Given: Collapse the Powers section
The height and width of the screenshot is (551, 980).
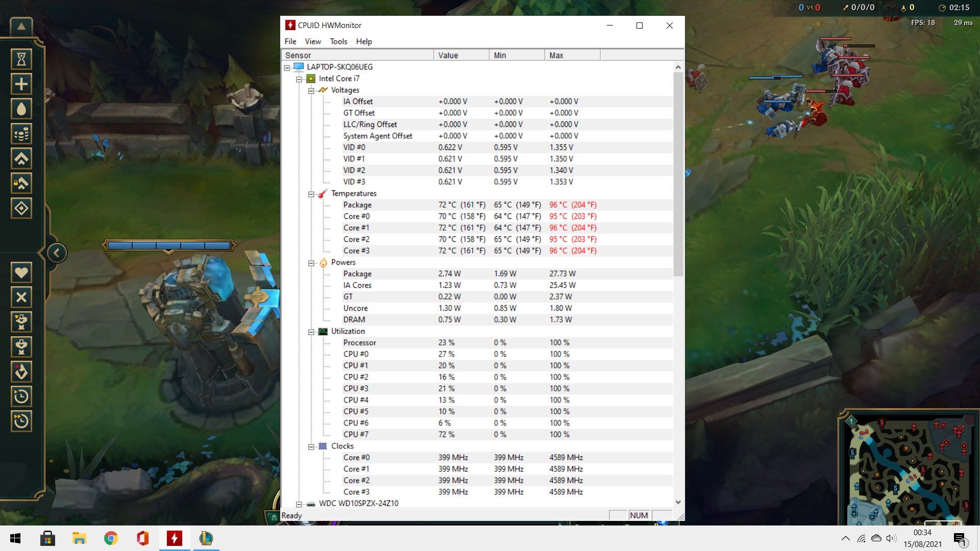Looking at the screenshot, I should [311, 263].
